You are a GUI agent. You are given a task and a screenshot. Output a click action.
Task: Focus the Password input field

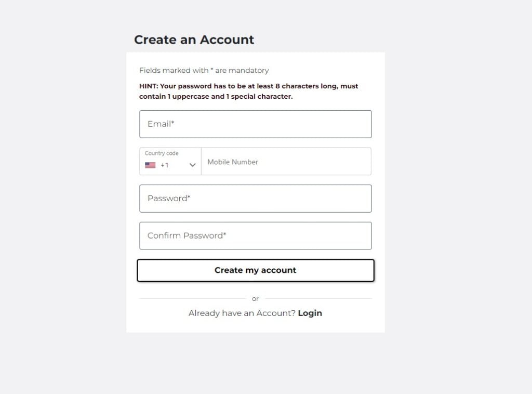[x=256, y=199]
